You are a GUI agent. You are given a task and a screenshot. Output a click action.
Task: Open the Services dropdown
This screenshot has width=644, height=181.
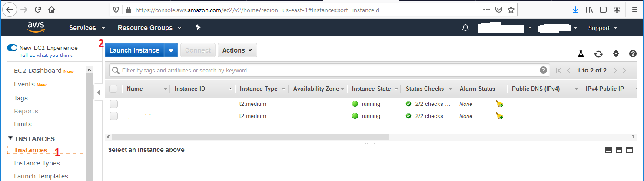point(87,28)
